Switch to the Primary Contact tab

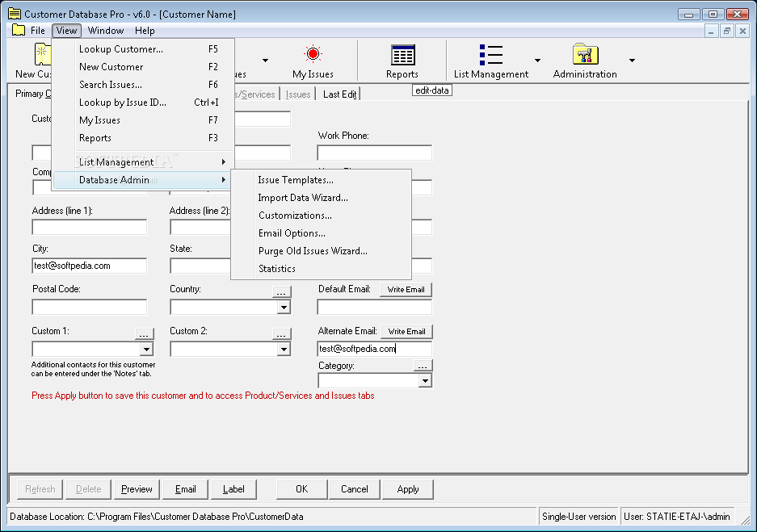(33, 94)
